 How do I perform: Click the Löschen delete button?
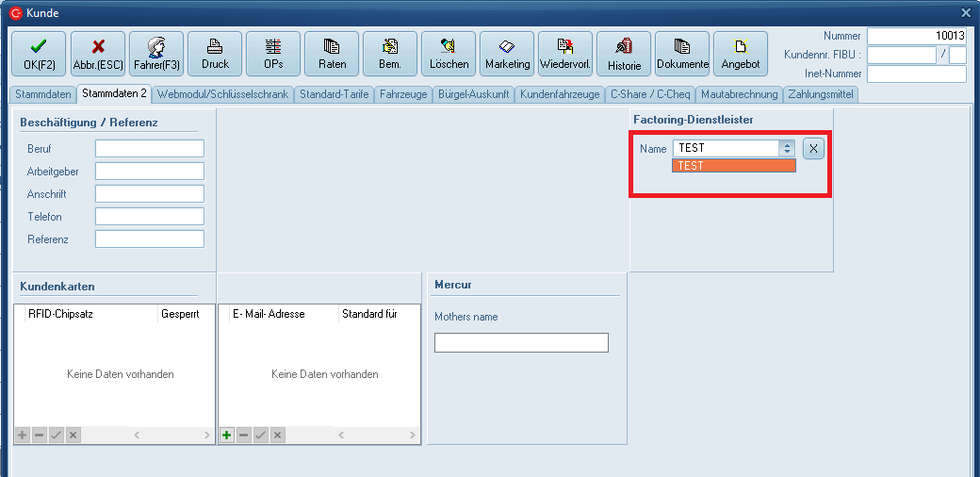coord(449,54)
